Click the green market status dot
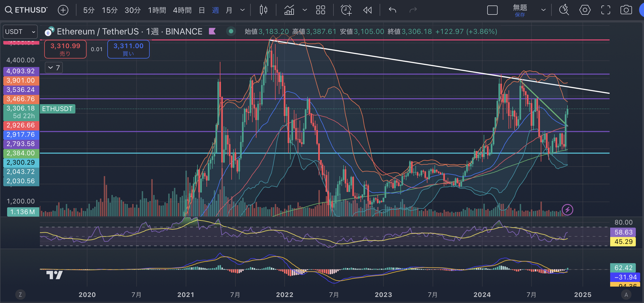Image resolution: width=644 pixels, height=303 pixels. coord(231,31)
